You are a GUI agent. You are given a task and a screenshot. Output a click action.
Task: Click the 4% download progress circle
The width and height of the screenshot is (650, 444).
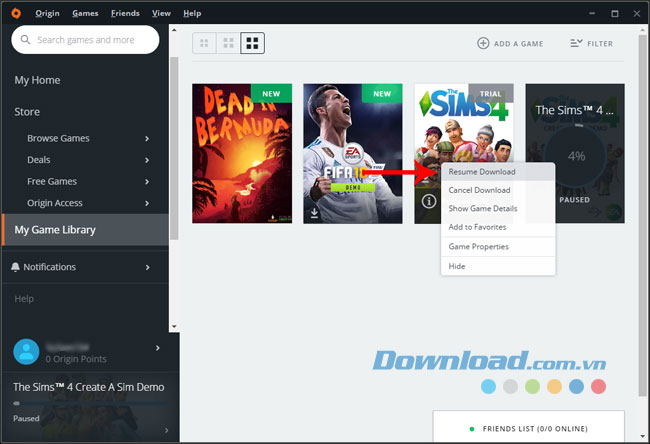[x=576, y=156]
